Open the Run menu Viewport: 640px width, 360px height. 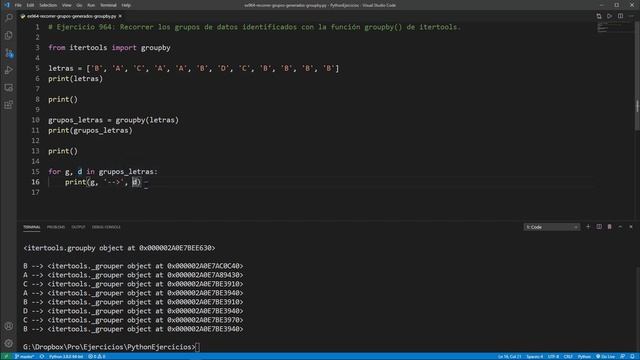(91, 5)
